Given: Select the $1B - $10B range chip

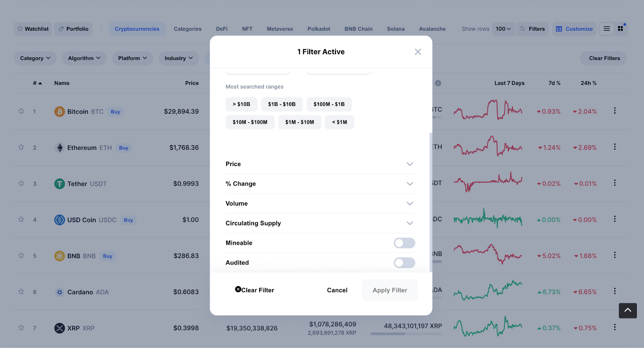Looking at the screenshot, I should [x=282, y=104].
